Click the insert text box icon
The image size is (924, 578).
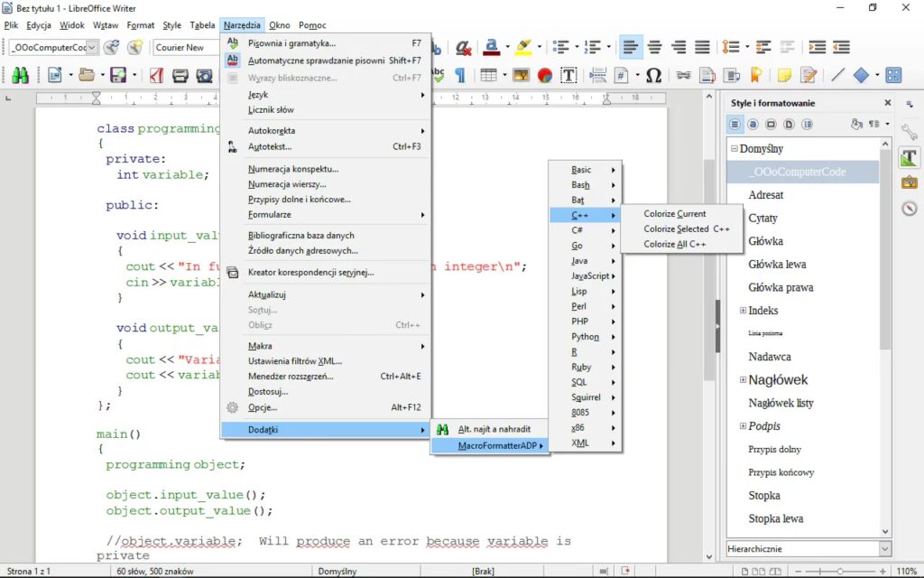pos(569,76)
